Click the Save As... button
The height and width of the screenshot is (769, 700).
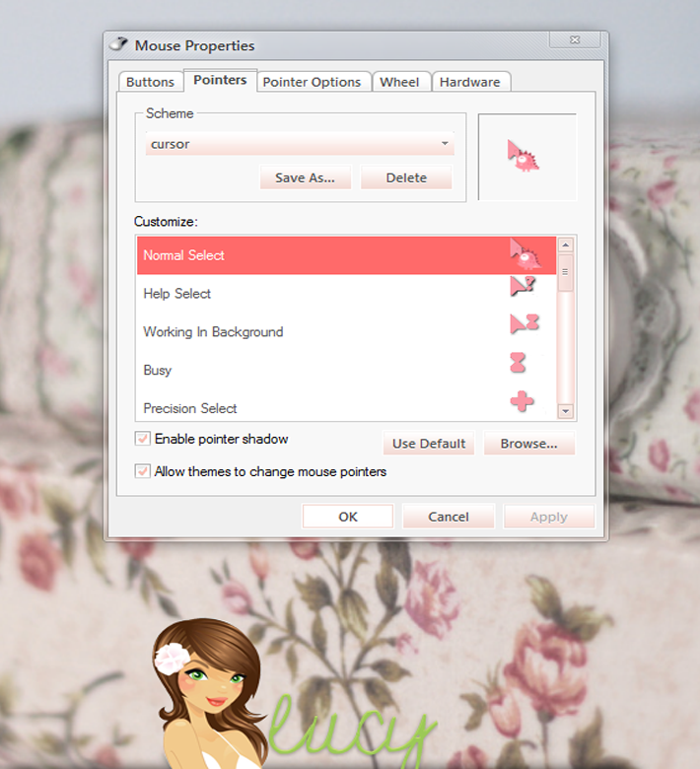click(x=305, y=177)
